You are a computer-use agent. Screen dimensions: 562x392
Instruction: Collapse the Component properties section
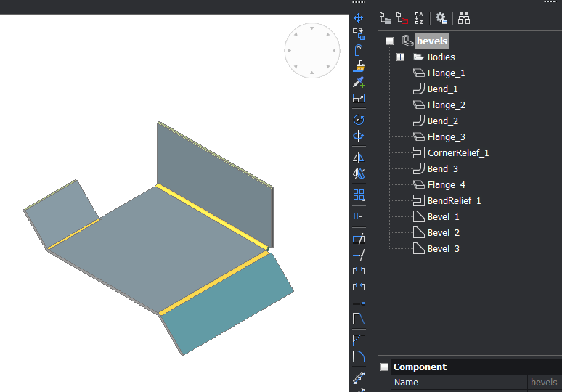pyautogui.click(x=384, y=367)
